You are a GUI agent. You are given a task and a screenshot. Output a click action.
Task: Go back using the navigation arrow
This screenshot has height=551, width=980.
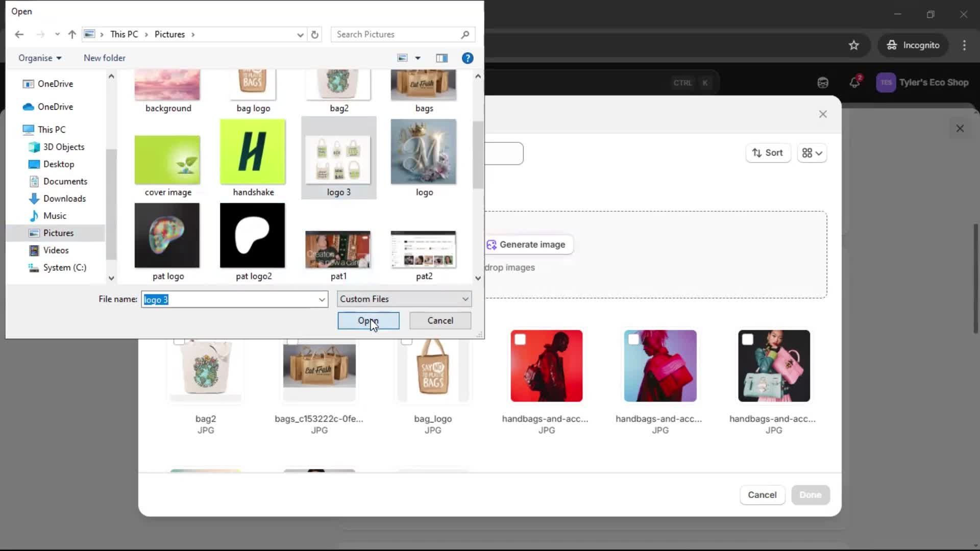(19, 34)
